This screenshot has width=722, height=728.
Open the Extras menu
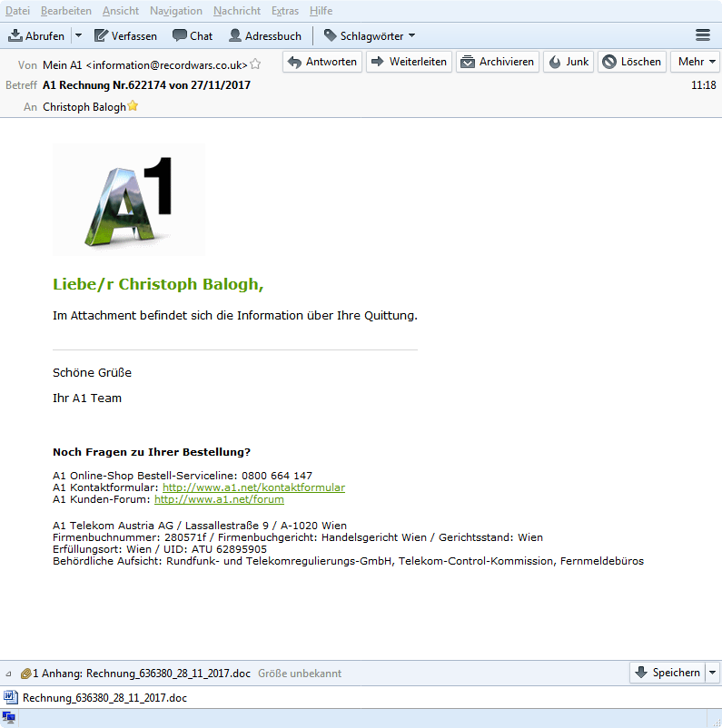[285, 11]
